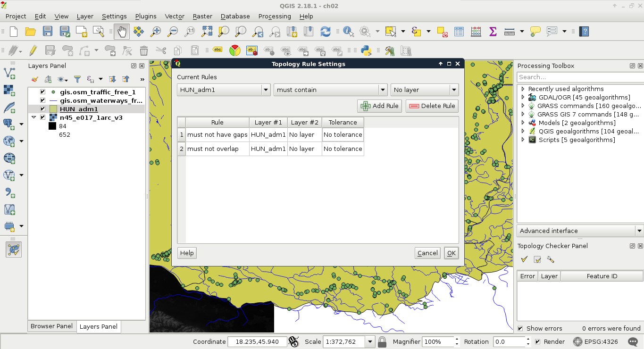Open the HUN_adm1 layer dropdown in dialog

point(224,90)
